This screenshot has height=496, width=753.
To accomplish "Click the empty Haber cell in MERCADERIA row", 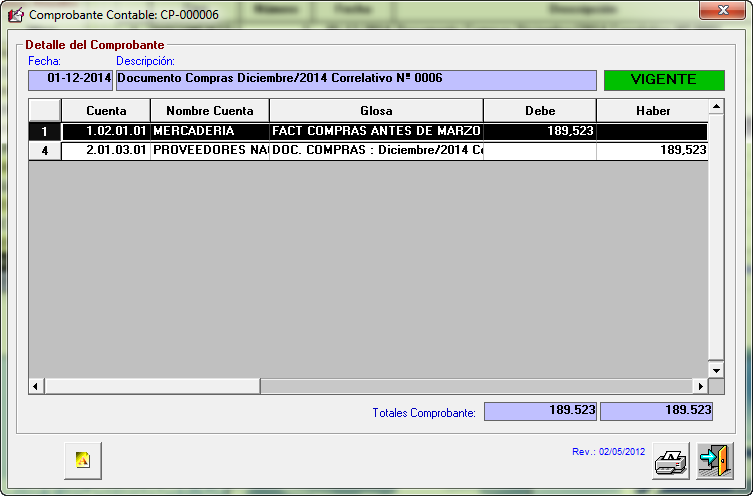I will (652, 132).
